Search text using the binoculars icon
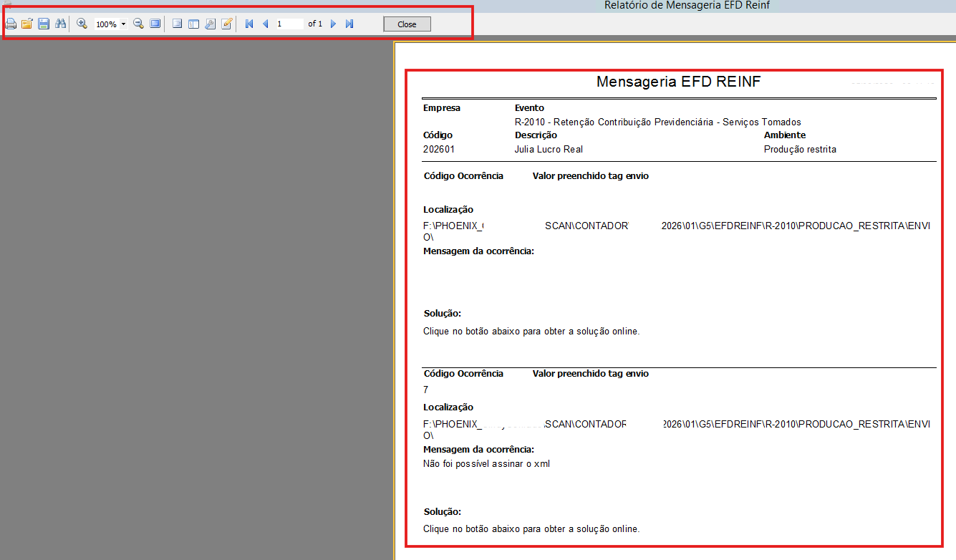The height and width of the screenshot is (560, 956). click(x=61, y=24)
